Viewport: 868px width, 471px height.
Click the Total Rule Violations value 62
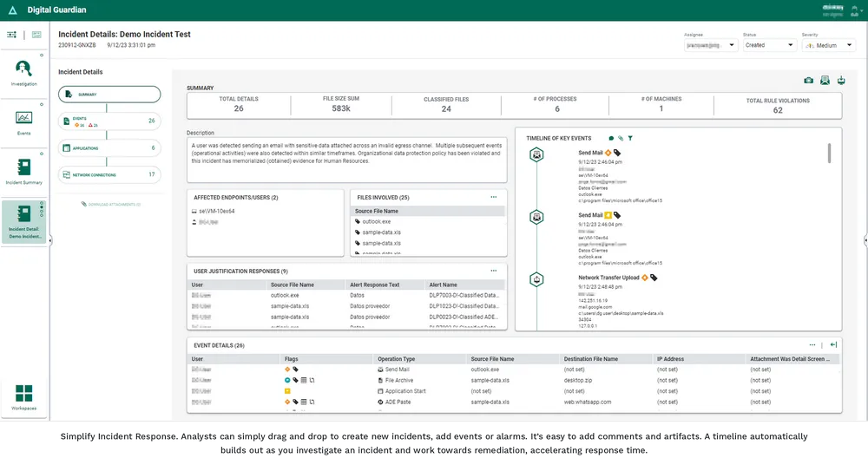click(778, 110)
